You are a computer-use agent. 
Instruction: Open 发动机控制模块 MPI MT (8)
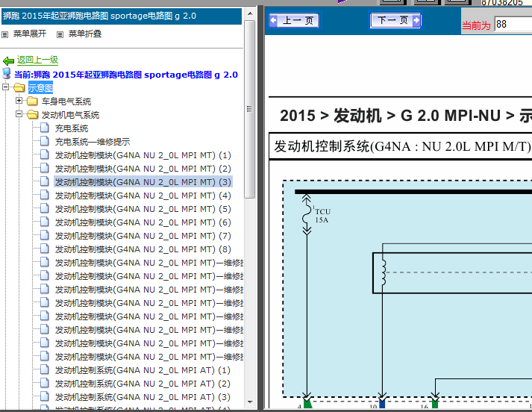click(x=143, y=249)
